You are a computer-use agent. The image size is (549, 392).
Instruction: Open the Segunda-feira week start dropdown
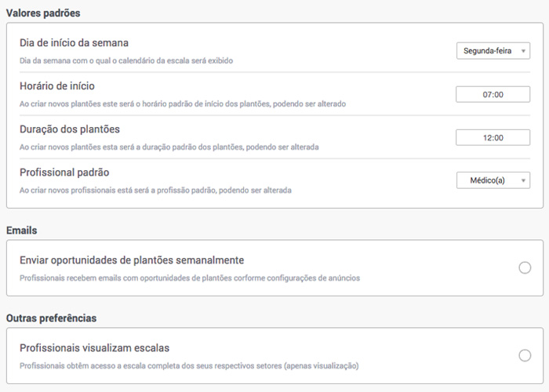pos(493,51)
